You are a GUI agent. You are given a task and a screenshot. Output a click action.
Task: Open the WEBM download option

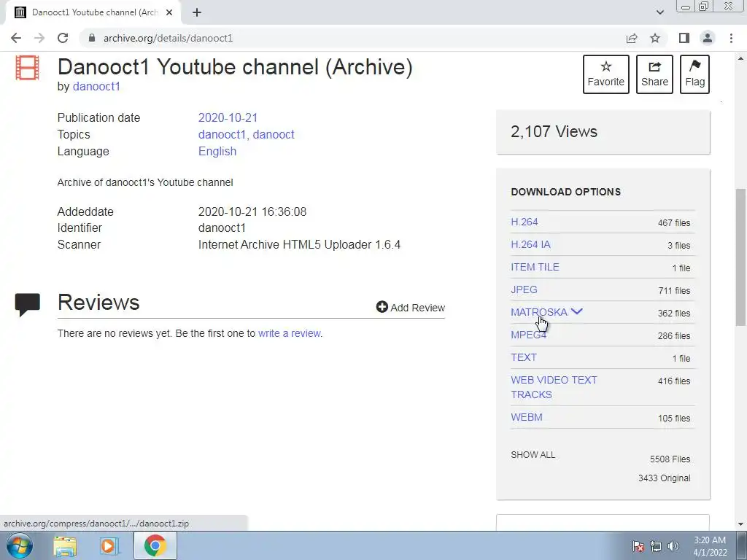(527, 417)
